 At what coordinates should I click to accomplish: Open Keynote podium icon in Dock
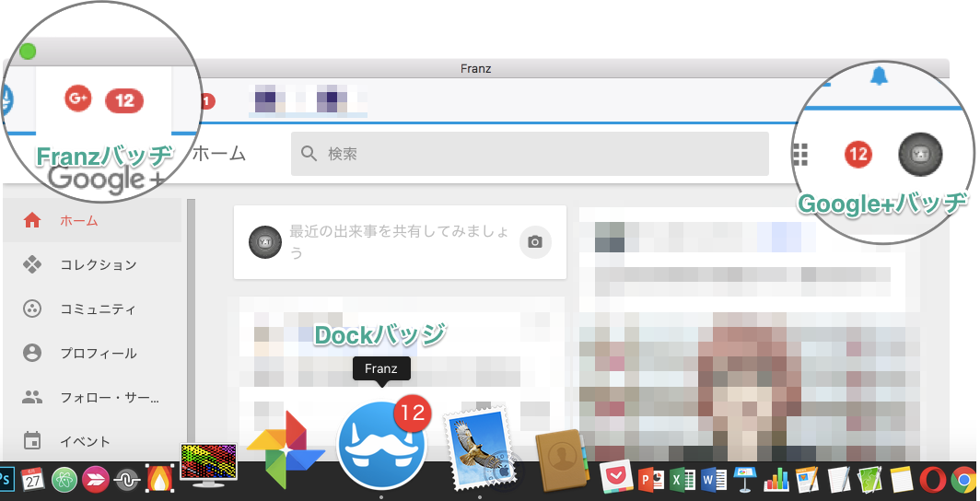pyautogui.click(x=746, y=480)
